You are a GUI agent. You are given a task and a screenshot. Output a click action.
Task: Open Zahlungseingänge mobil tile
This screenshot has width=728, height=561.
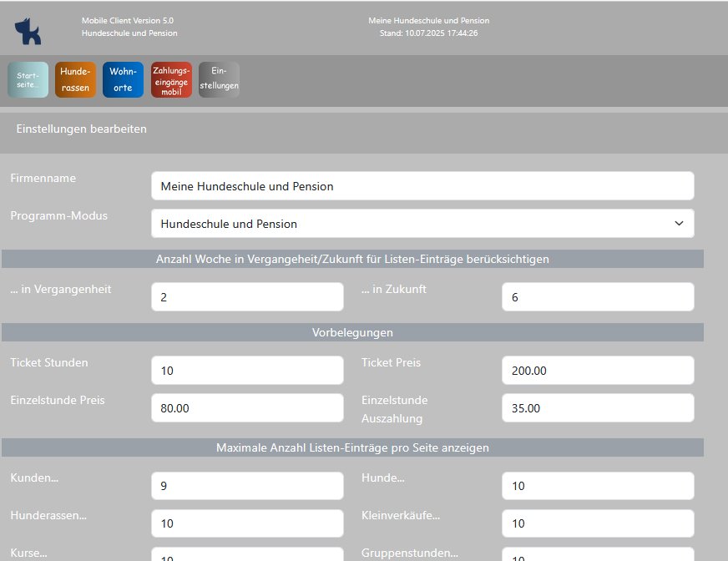[x=171, y=80]
